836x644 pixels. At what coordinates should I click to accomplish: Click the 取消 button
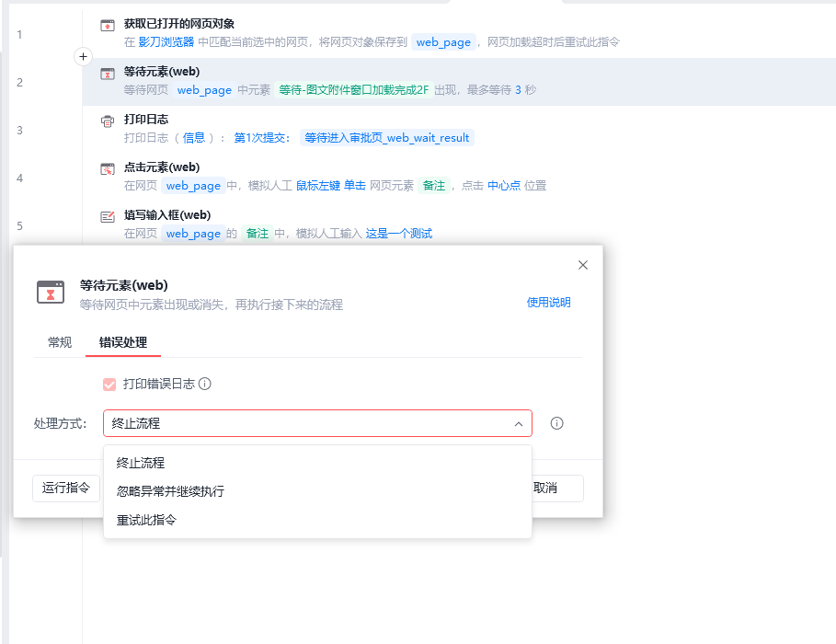click(557, 489)
